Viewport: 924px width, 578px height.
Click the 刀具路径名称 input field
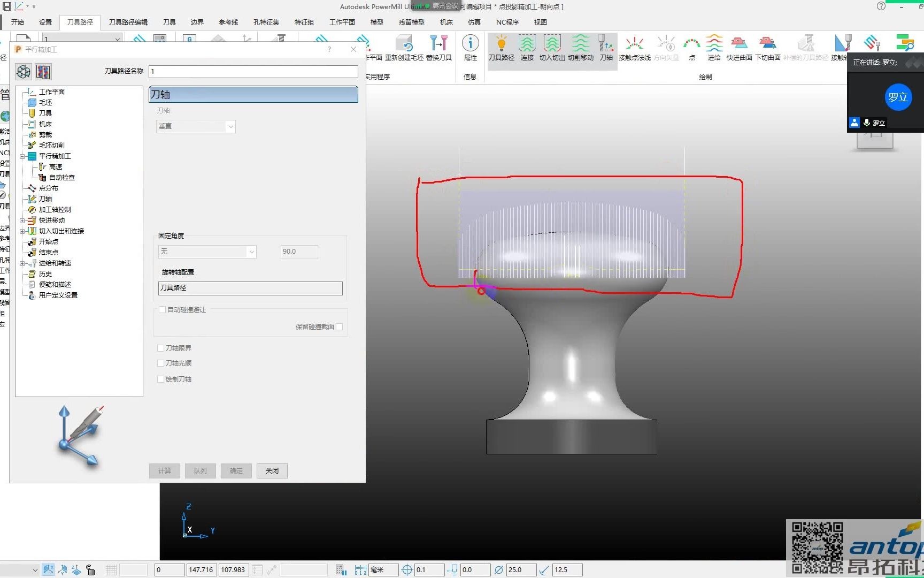click(253, 71)
